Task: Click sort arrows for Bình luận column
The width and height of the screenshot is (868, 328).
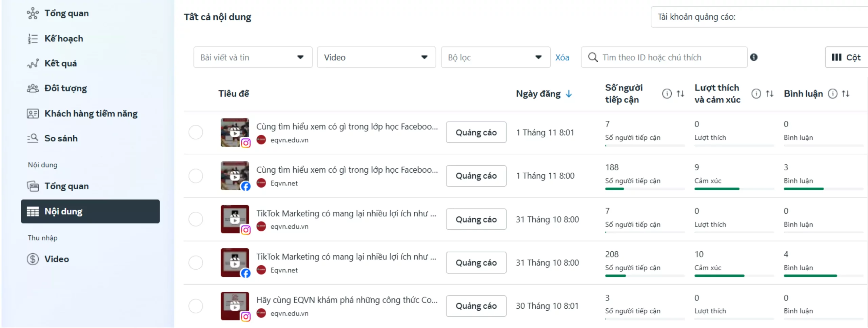Action: (x=846, y=94)
